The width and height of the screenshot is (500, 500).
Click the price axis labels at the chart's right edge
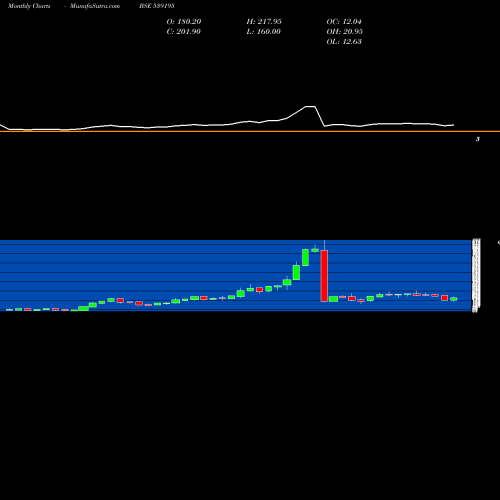476,275
